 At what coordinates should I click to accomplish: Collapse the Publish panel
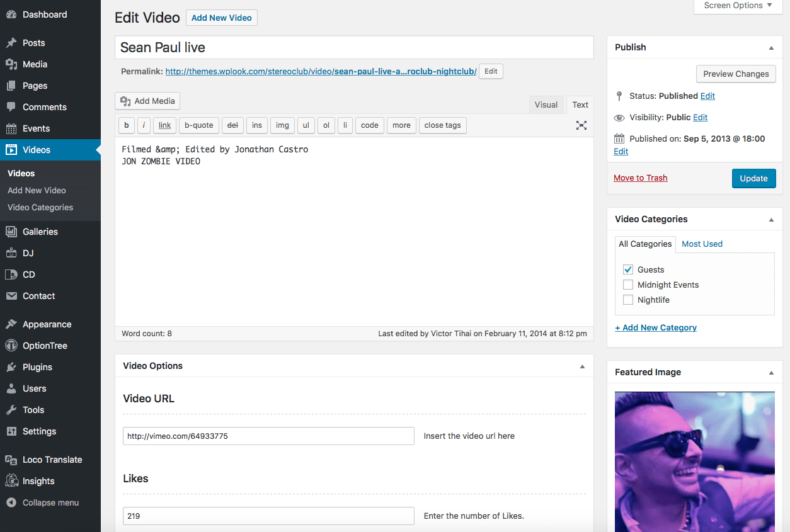point(771,48)
